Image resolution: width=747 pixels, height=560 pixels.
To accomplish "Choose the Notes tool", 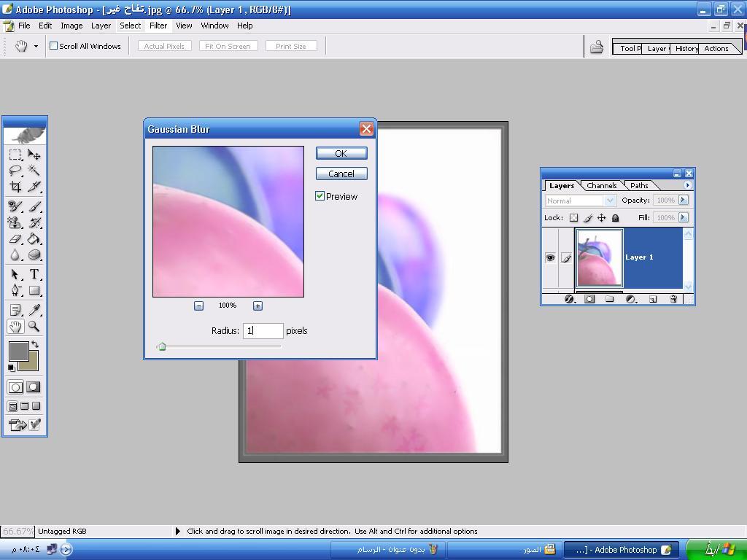I will point(15,310).
